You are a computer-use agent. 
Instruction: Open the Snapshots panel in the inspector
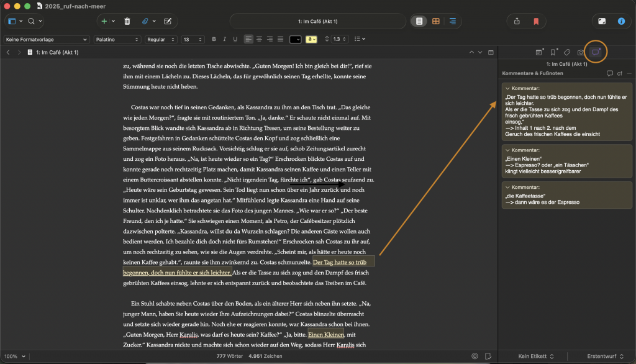(x=581, y=52)
